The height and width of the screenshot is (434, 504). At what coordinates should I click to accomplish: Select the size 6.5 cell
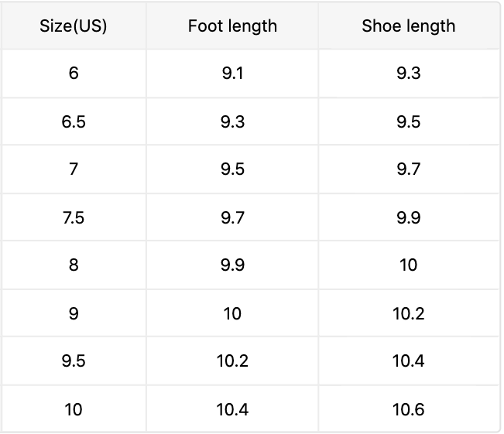[x=74, y=121]
